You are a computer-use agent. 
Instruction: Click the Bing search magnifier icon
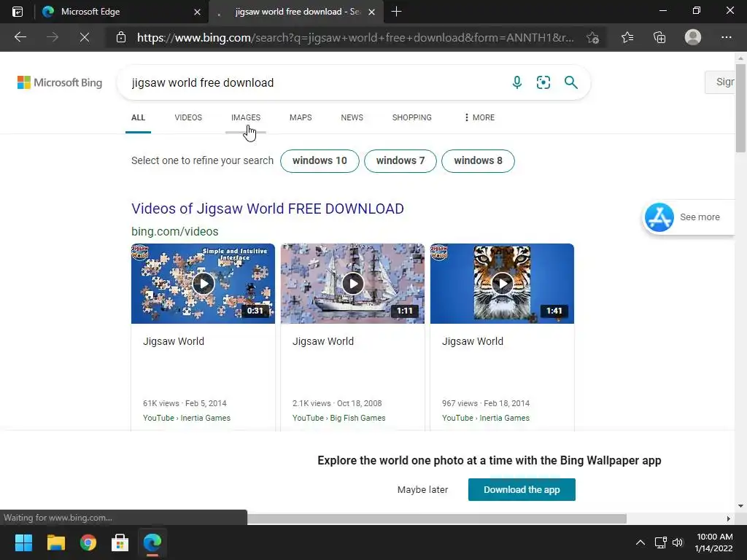tap(570, 82)
